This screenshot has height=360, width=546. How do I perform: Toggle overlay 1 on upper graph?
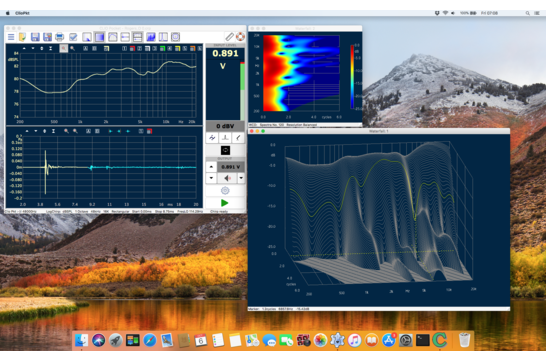(x=124, y=48)
